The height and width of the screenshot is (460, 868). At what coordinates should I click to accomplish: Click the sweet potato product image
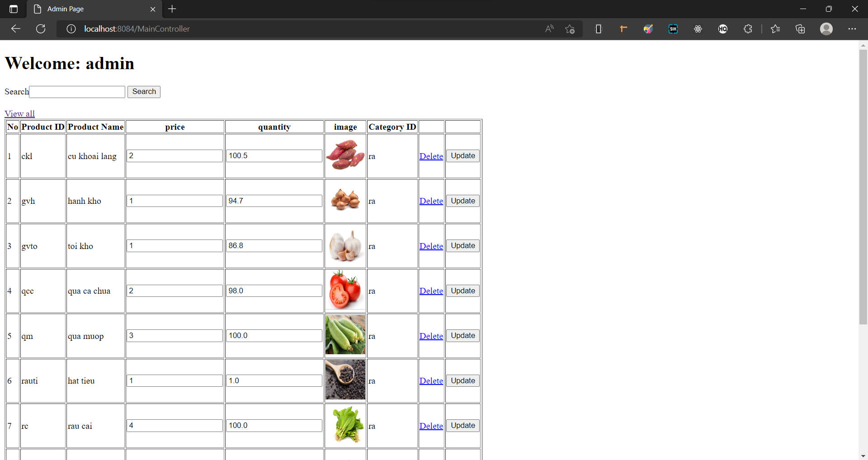345,155
